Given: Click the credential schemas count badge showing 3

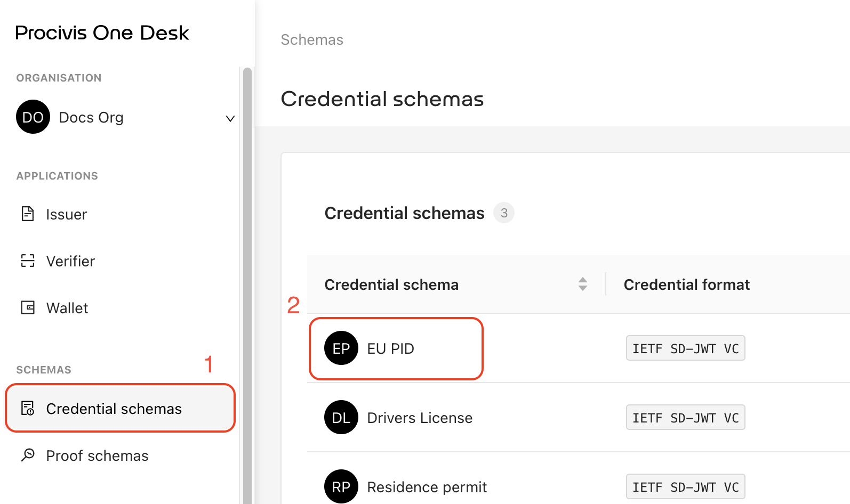Looking at the screenshot, I should tap(503, 213).
